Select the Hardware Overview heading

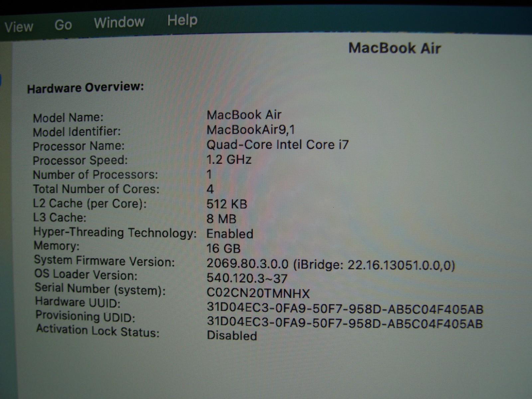click(85, 87)
